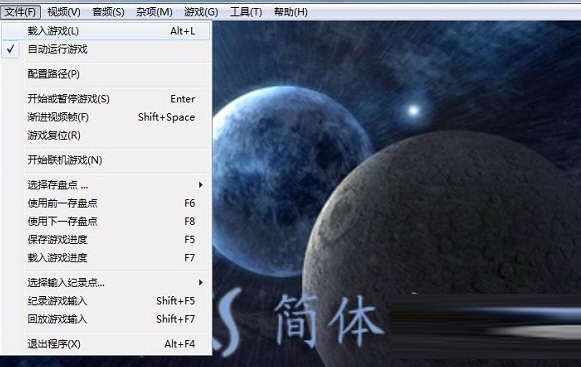Viewport: 581px width, 367px height.
Task: Open the 音频(S) menu
Action: (x=108, y=12)
